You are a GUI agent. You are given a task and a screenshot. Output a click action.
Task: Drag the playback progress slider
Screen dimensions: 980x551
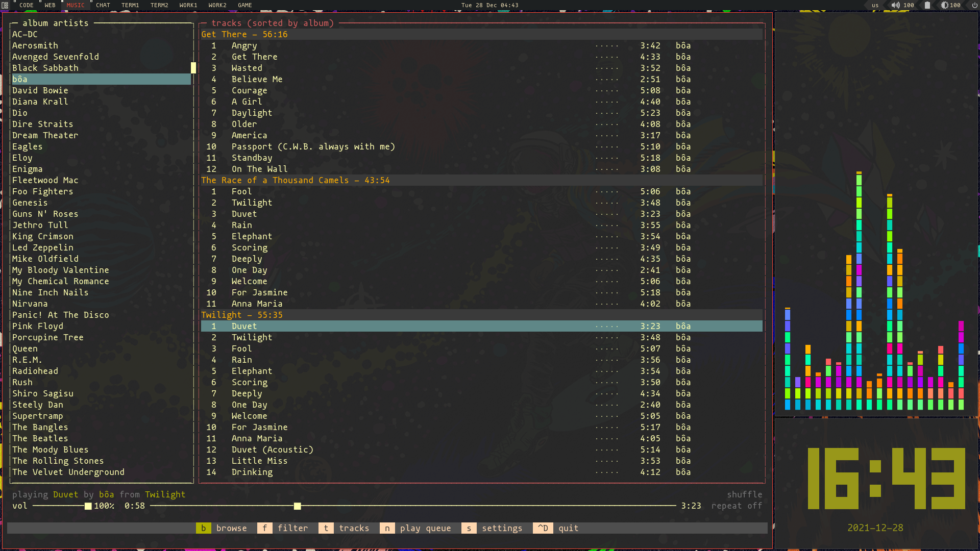297,506
